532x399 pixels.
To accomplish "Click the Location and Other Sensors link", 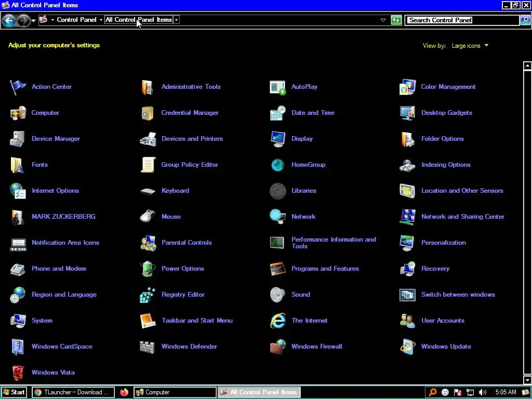I will (x=462, y=191).
